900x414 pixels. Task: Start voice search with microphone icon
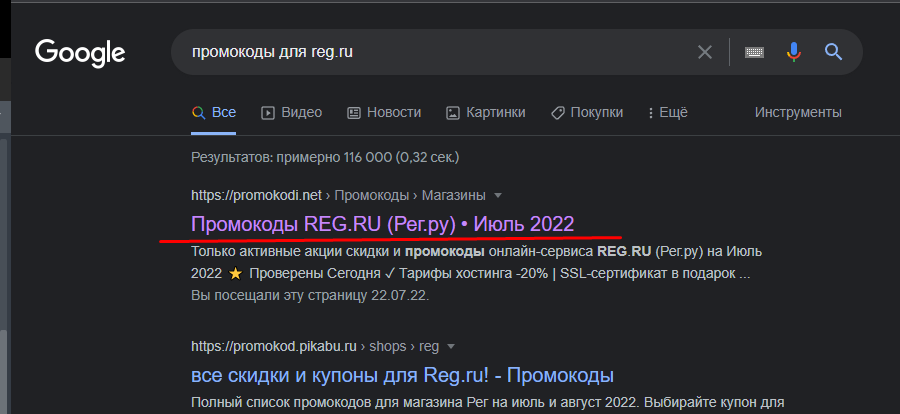pyautogui.click(x=793, y=52)
